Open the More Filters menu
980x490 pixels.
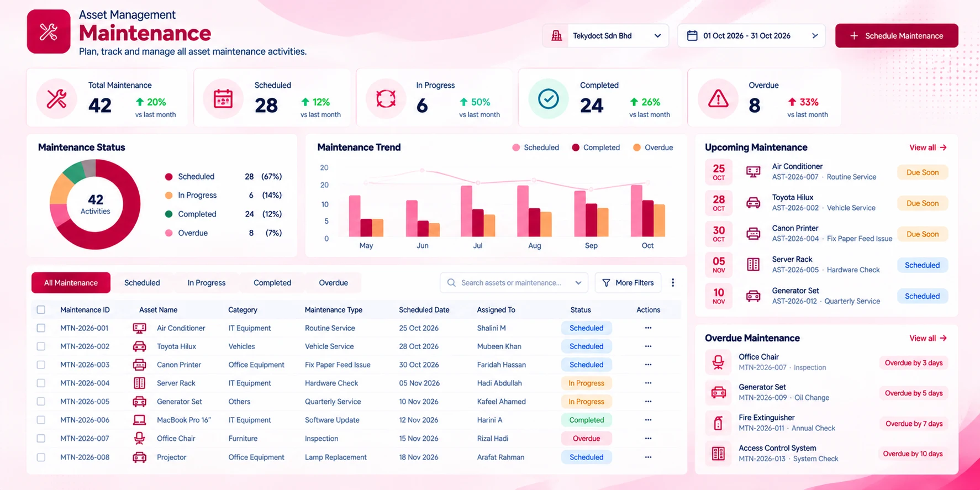[628, 283]
